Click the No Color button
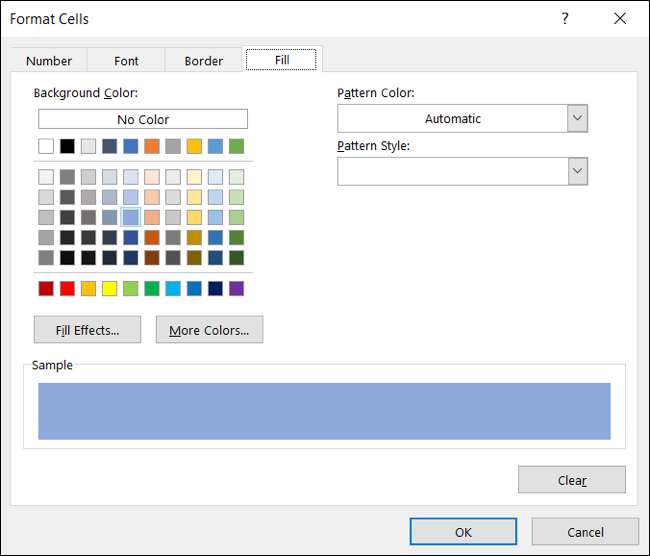 (143, 119)
